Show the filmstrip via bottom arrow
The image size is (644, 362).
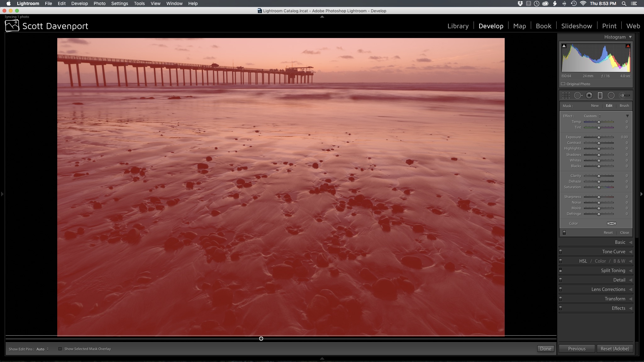coord(322,358)
